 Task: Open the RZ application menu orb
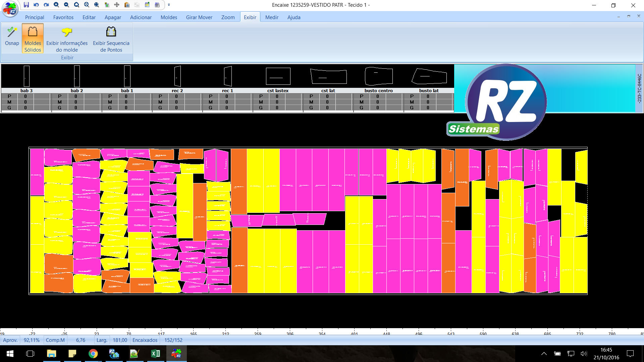[x=10, y=9]
